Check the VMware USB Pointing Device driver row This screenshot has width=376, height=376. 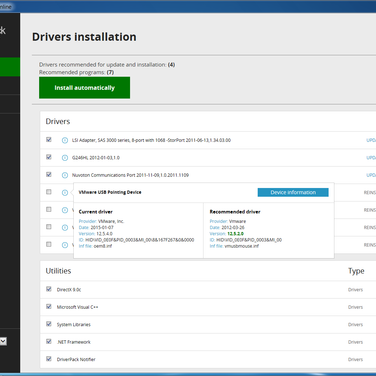tap(49, 192)
